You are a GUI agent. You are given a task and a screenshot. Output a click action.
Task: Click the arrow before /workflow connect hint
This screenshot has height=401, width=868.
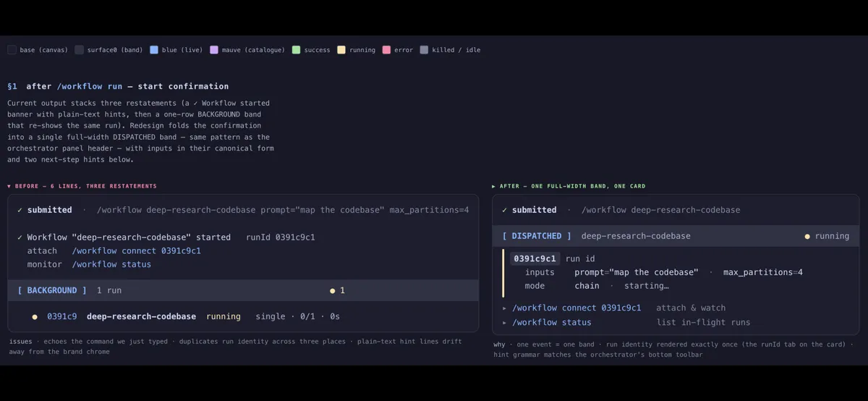(505, 308)
